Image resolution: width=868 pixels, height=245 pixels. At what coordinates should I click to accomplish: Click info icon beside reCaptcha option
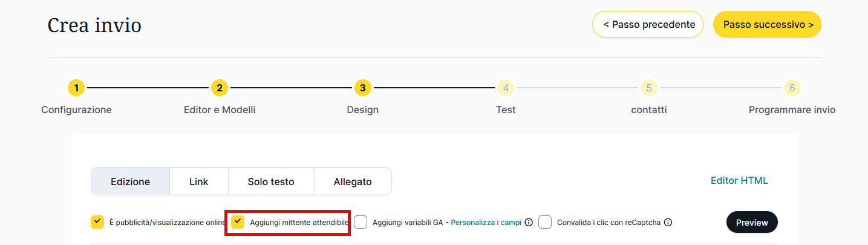pos(668,223)
